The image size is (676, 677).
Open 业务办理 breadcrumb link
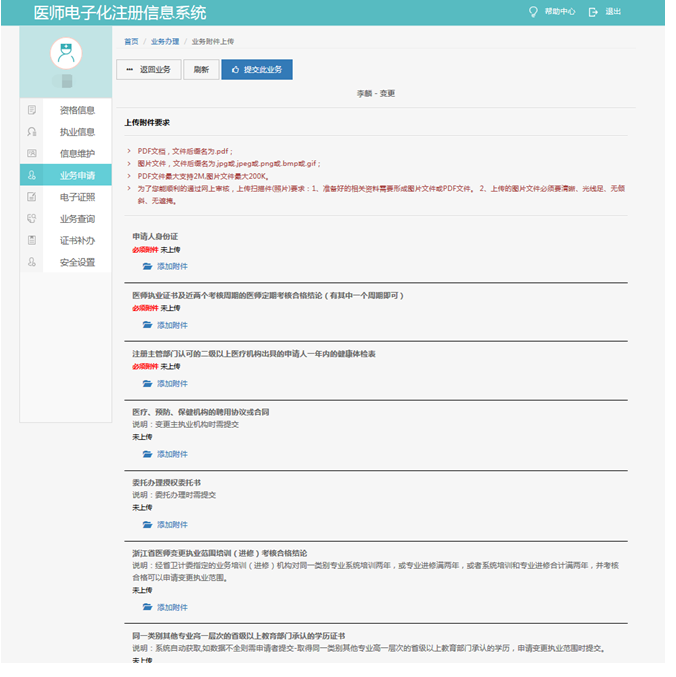[165, 42]
